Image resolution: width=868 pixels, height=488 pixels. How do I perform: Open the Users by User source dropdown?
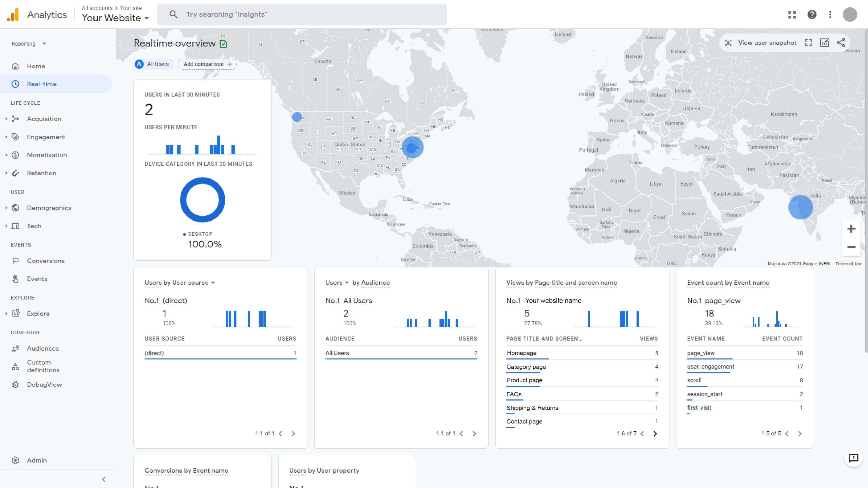213,283
